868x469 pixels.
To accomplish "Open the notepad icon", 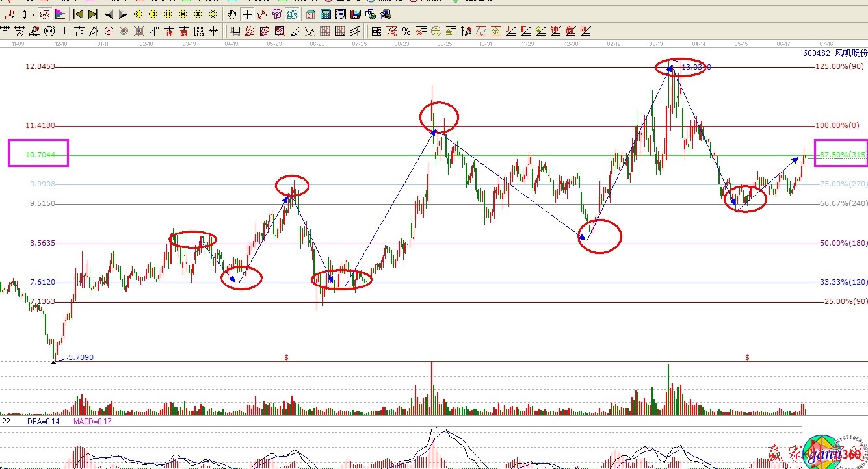I will click(x=341, y=14).
